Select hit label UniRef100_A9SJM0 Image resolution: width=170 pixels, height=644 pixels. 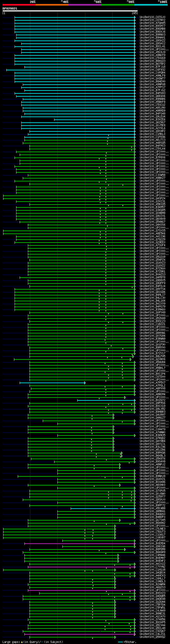[152, 108]
